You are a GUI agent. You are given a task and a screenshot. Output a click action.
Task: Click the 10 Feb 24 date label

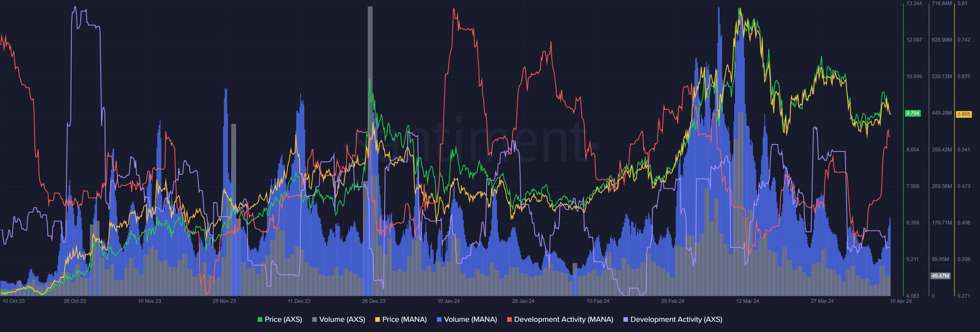click(x=598, y=301)
